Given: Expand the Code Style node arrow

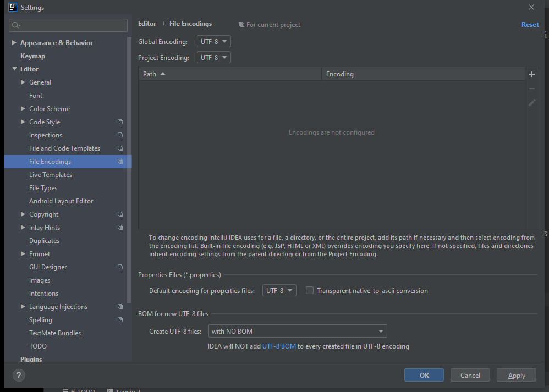Looking at the screenshot, I should click(x=23, y=122).
